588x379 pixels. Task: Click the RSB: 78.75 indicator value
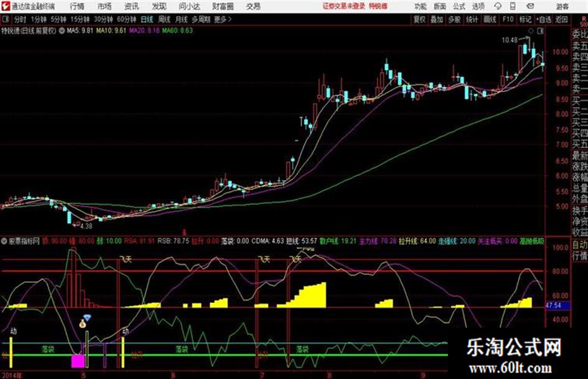click(x=173, y=241)
